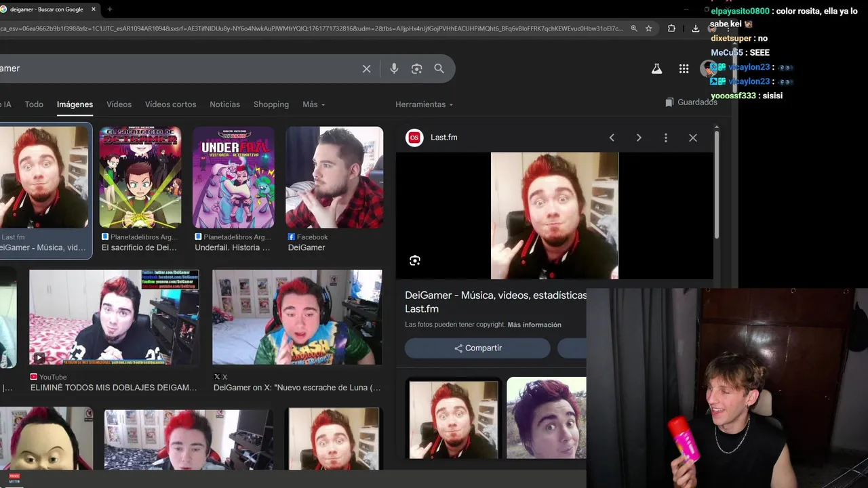Click chat username dixetsuper
868x488 pixels.
[731, 39]
